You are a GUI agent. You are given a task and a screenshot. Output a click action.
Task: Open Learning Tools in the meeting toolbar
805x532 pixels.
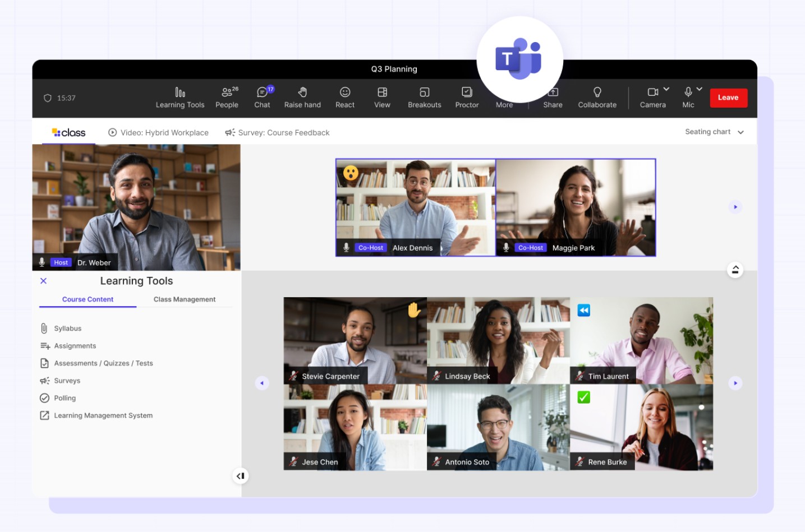(x=180, y=98)
